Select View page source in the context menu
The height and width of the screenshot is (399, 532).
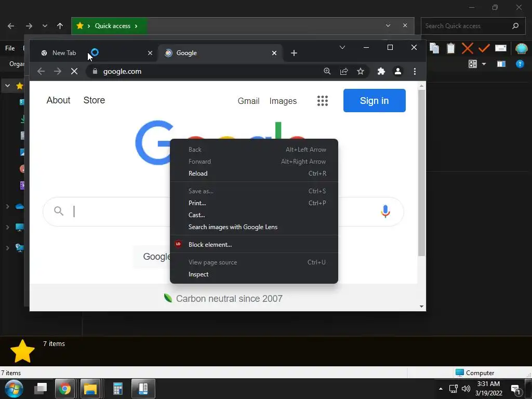pos(254,262)
